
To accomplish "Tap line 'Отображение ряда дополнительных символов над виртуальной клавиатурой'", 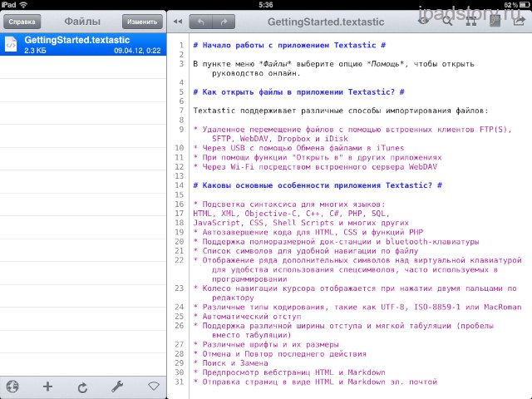I will point(357,269).
